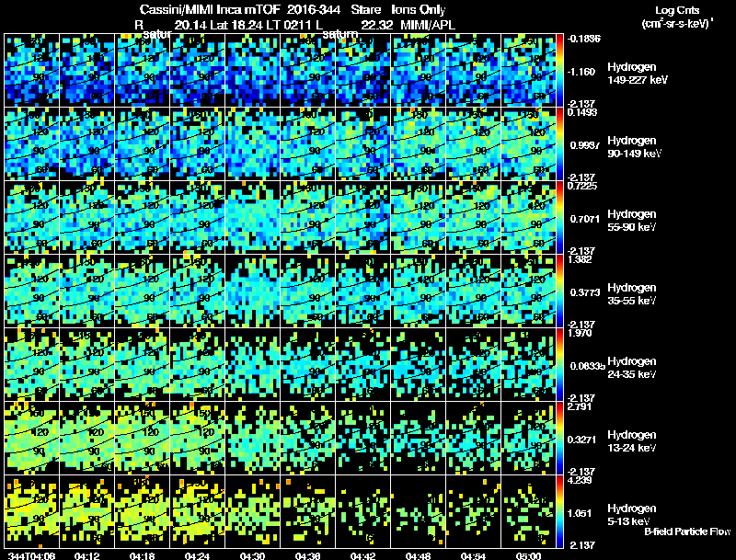Click the 'Ions Only' text in title
Viewport: 736px width, 560px height.
pos(419,10)
